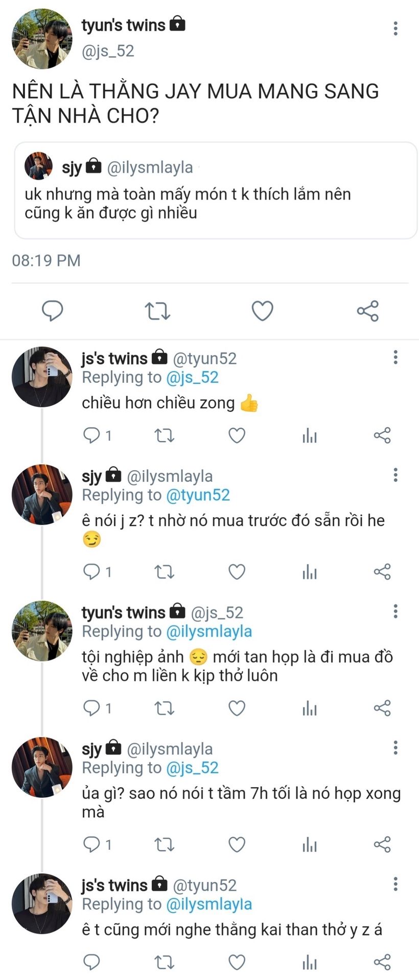Click the @tyun52 mention in sjy's reply
Image resolution: width=419 pixels, height=980 pixels.
[x=198, y=495]
